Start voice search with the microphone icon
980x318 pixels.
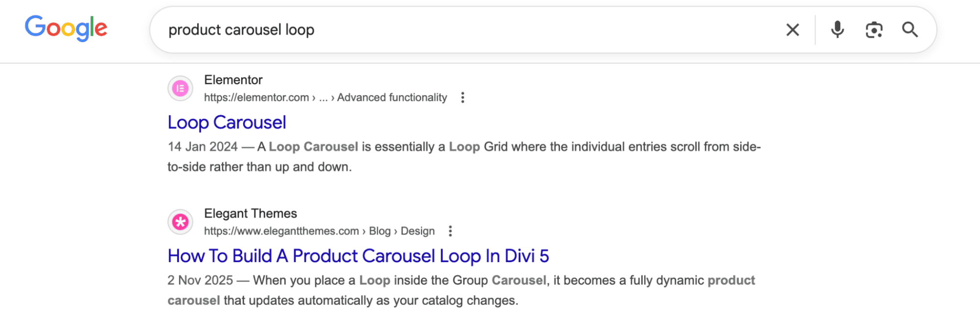tap(837, 30)
